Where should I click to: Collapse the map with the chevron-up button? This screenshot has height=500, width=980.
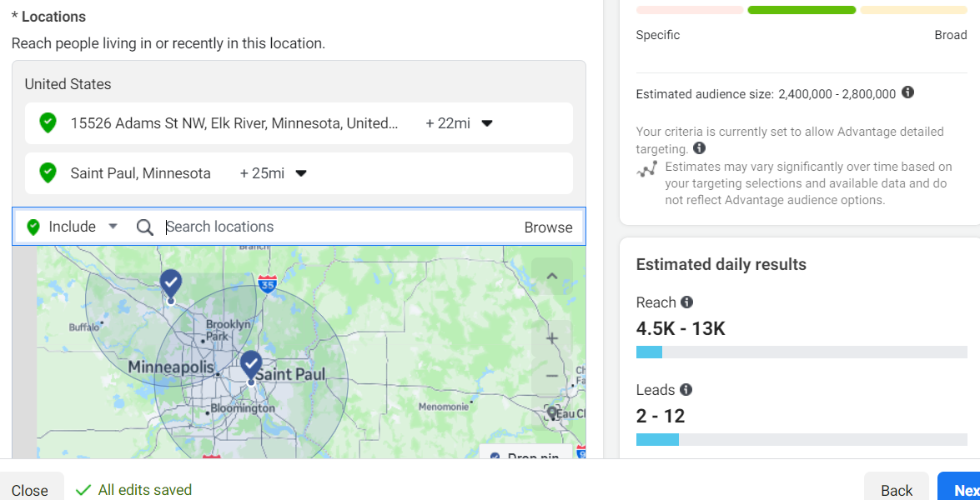pos(552,276)
